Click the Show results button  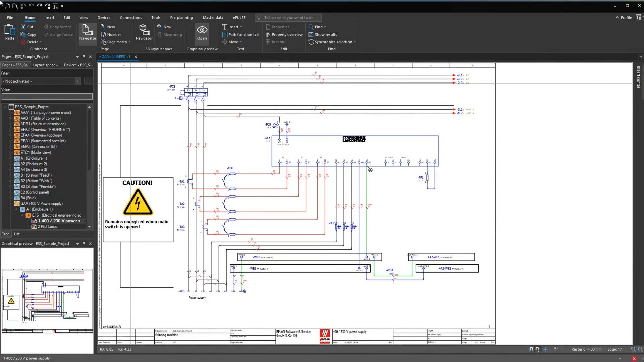point(323,34)
